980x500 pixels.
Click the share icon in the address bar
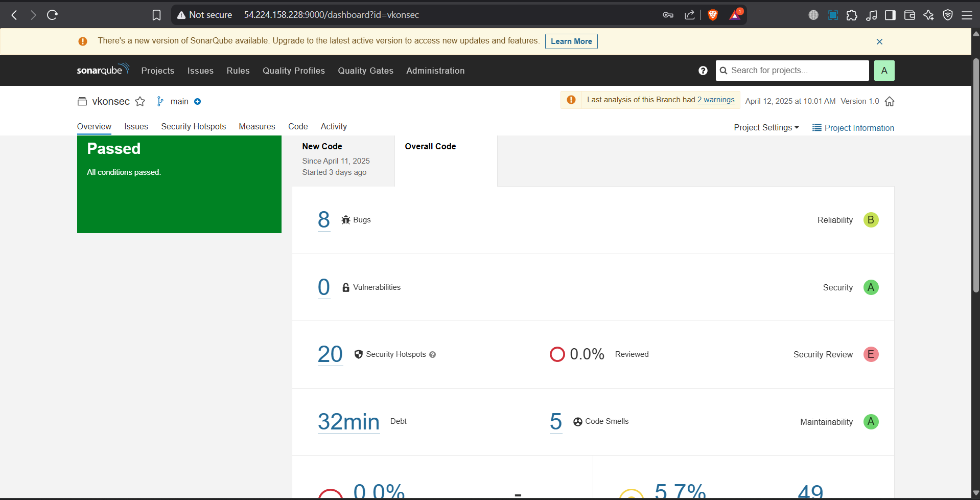tap(690, 15)
